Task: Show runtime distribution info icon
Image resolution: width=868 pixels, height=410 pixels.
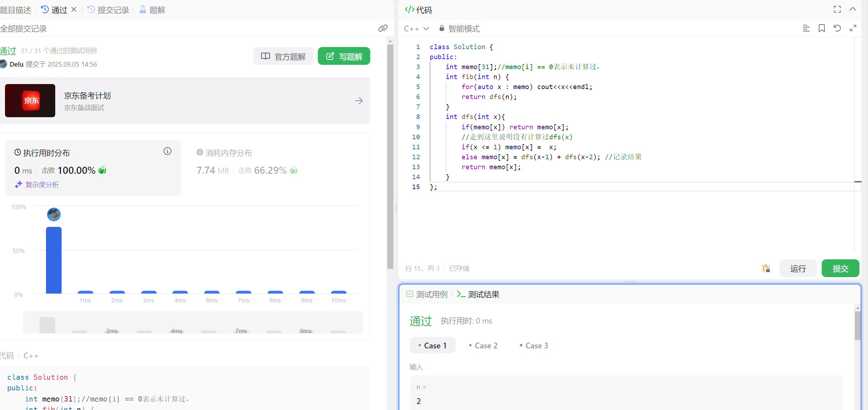Action: (167, 151)
